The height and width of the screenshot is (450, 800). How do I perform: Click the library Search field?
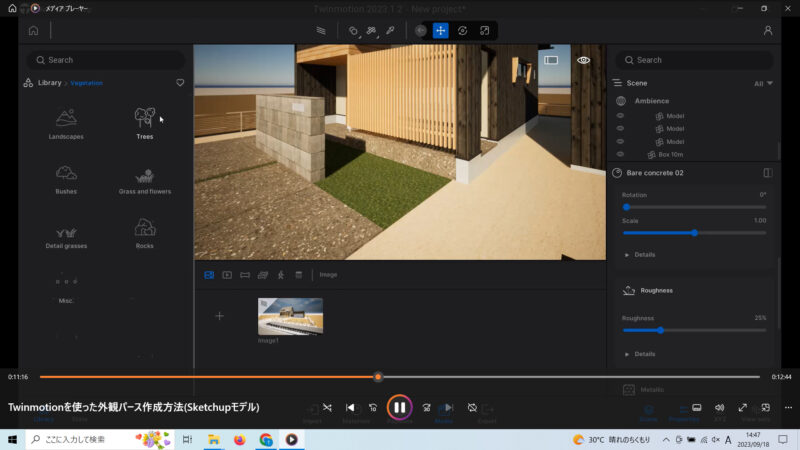pyautogui.click(x=106, y=60)
